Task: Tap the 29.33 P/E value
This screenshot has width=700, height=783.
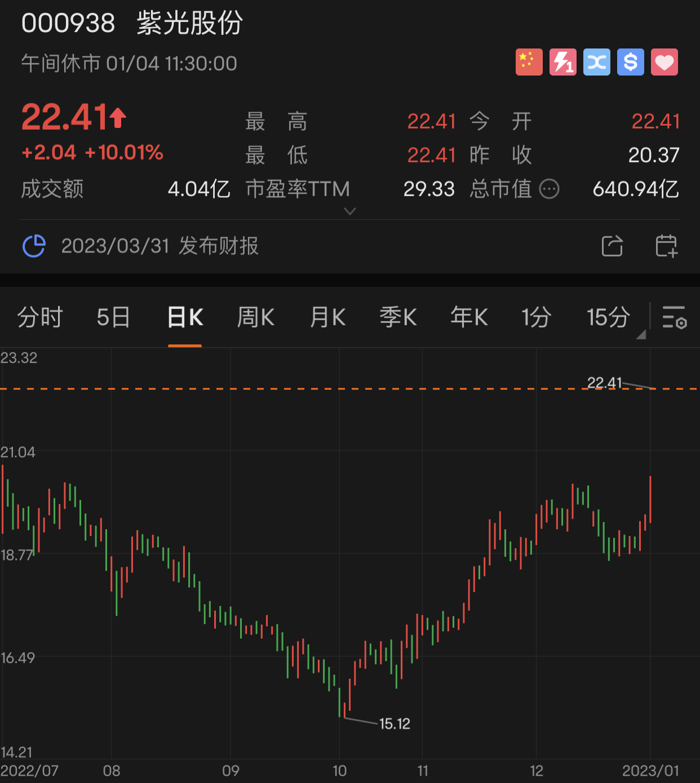Action: coord(429,189)
